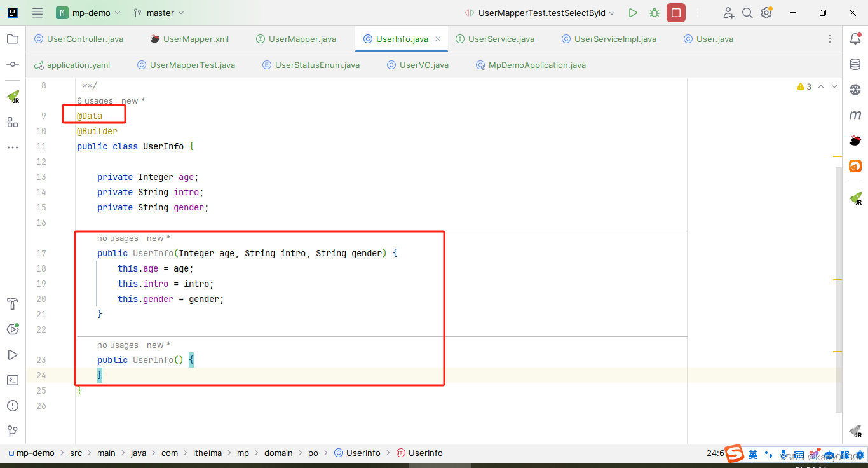
Task: Switch to User.java tab
Action: (x=709, y=39)
